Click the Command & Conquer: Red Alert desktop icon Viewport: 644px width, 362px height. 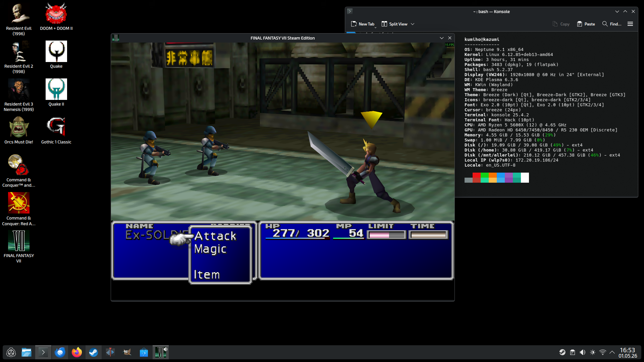[19, 209]
